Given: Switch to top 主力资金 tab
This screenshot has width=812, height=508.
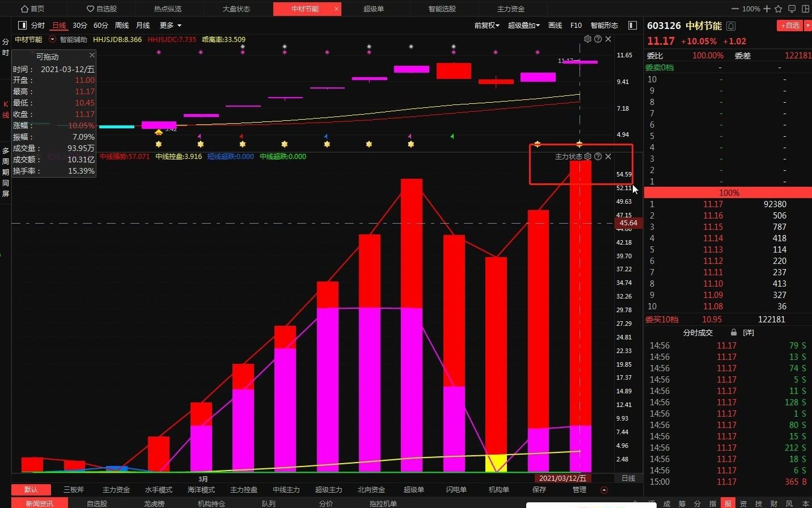Looking at the screenshot, I should coord(511,9).
